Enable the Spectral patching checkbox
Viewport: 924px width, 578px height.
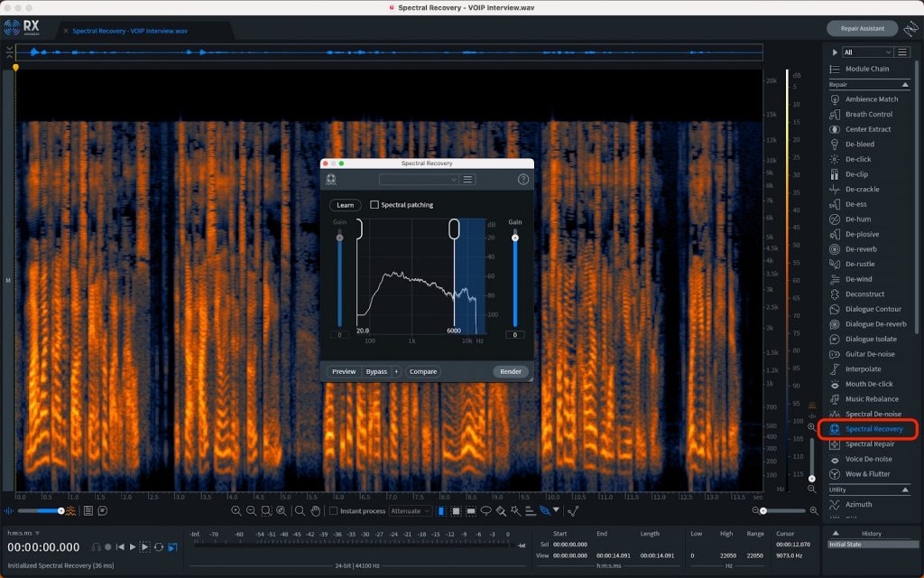(x=374, y=205)
